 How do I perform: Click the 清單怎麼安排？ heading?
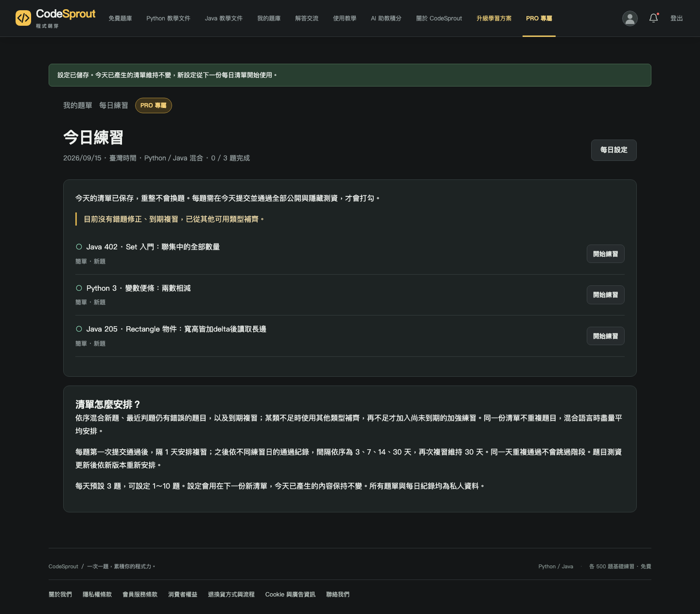(x=108, y=404)
